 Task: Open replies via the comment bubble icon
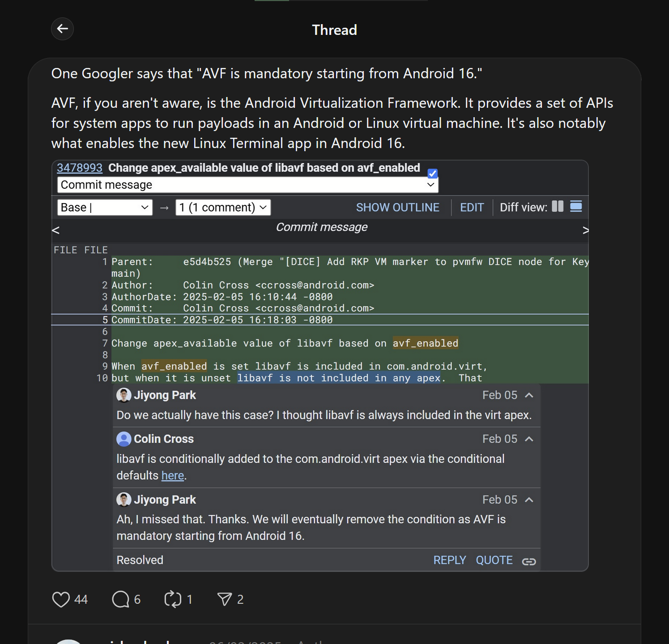[x=120, y=599]
